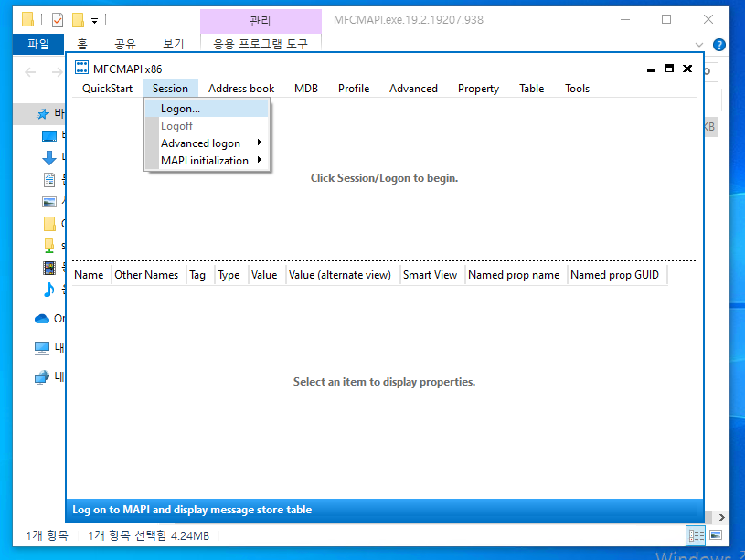Open the 파일 tab in Explorer

pyautogui.click(x=38, y=44)
